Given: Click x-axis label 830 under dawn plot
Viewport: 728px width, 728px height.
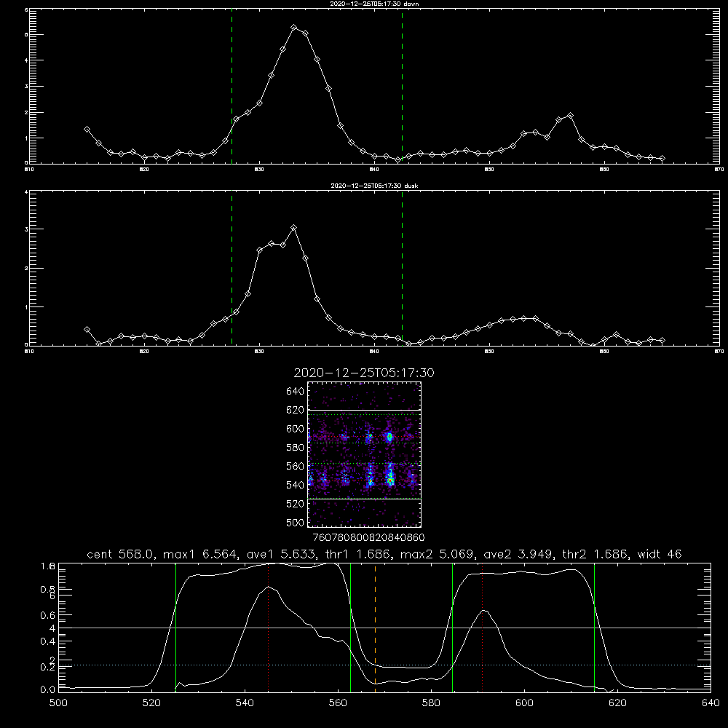Looking at the screenshot, I should pos(259,170).
